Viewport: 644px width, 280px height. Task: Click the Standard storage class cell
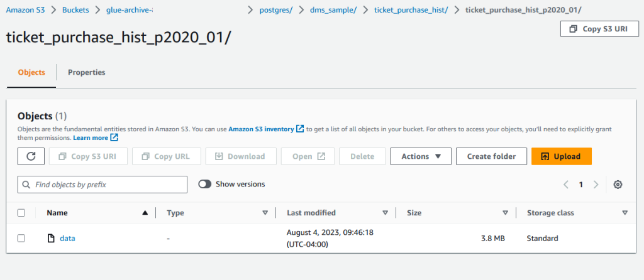tap(542, 238)
